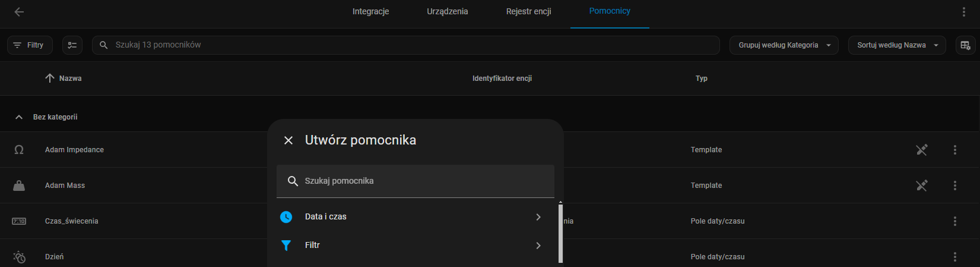
Task: Open the Filtry filter button
Action: [x=30, y=45]
